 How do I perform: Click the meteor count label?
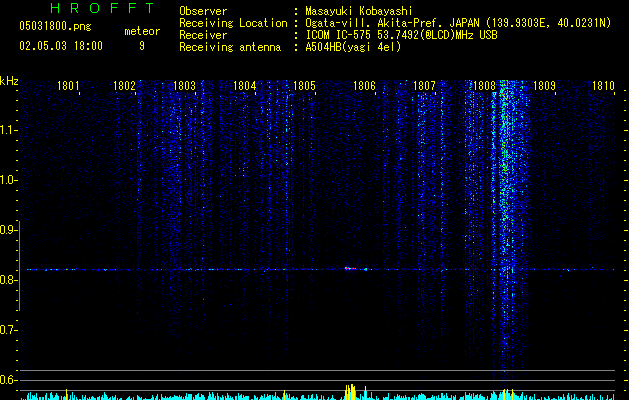[x=142, y=31]
